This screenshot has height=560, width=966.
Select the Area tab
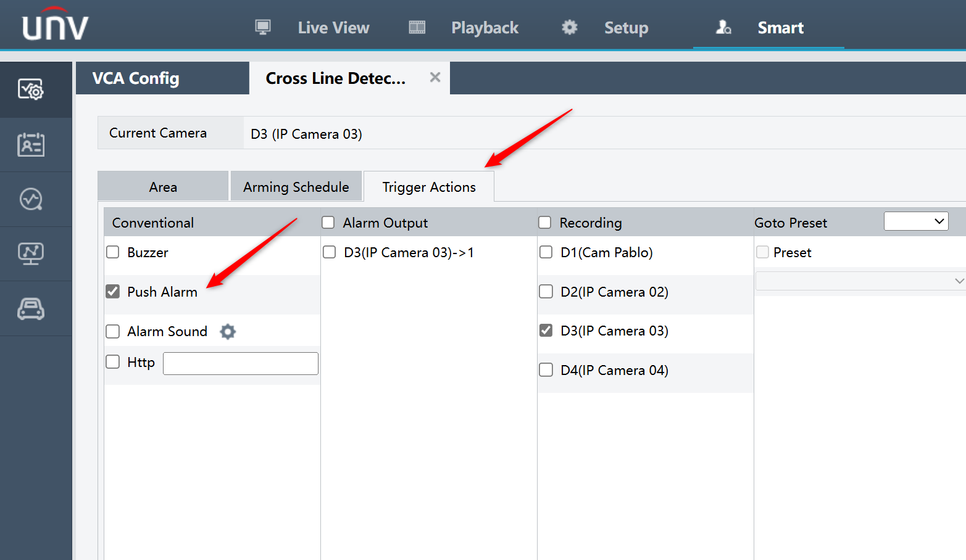coord(162,186)
